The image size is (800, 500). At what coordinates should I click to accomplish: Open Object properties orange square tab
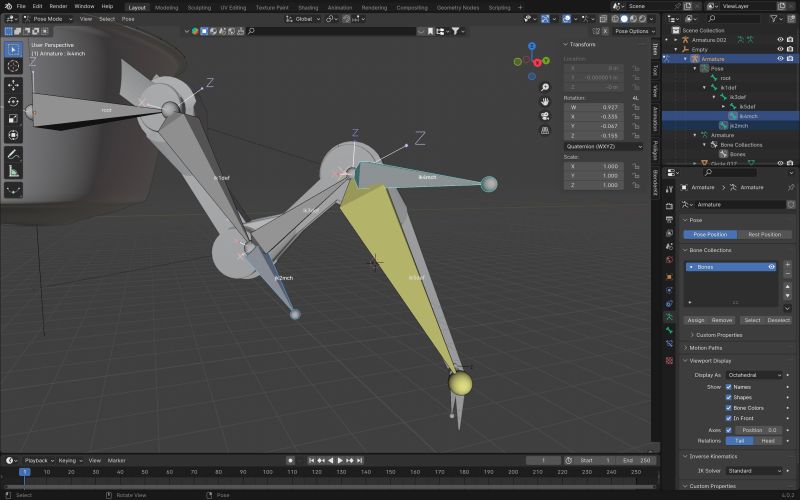coord(669,277)
